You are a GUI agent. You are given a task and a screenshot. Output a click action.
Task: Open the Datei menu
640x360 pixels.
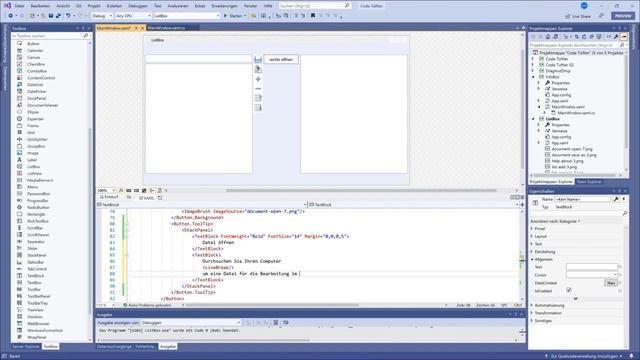click(20, 6)
